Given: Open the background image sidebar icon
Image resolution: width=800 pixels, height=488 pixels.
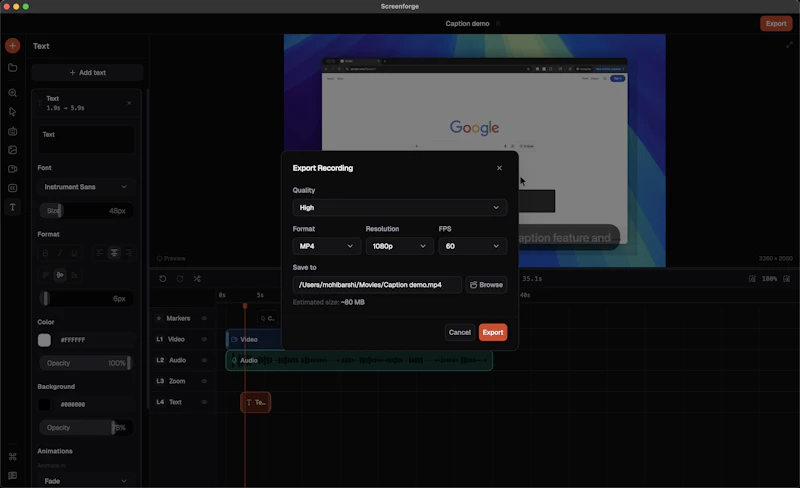Looking at the screenshot, I should (x=12, y=150).
